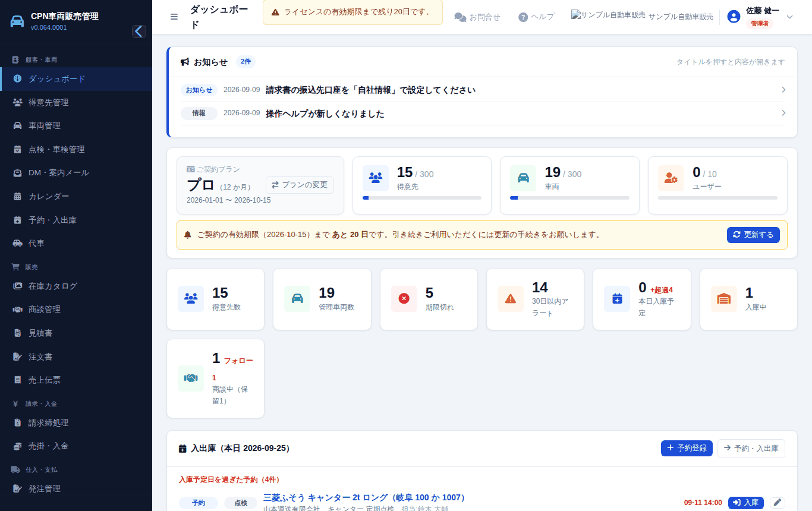The height and width of the screenshot is (511, 812).
Task: Click the pencil edit icon for キャンター reservation
Action: click(x=778, y=503)
